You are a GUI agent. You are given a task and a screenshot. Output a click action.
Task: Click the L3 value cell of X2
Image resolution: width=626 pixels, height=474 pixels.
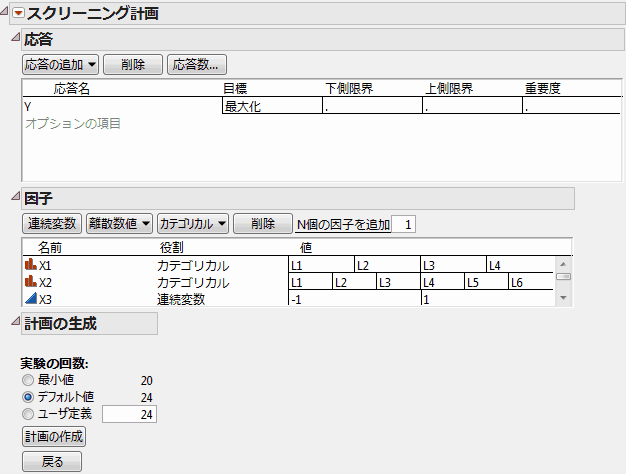coord(398,282)
